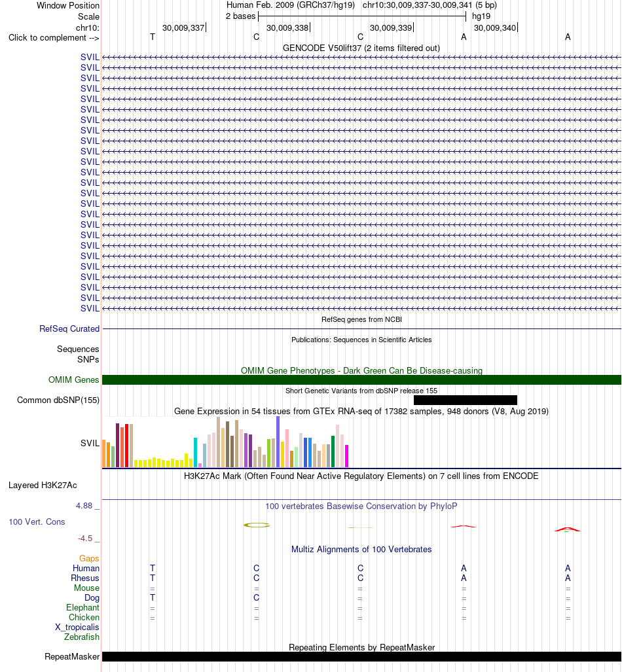The height and width of the screenshot is (672, 622).
Task: Select the base T in the sequence row
Action: pos(153,37)
